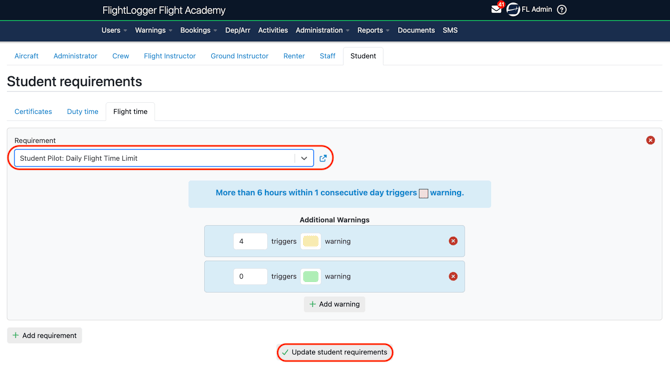Open the Activities page
Screen dimensions: 670x365
click(273, 30)
